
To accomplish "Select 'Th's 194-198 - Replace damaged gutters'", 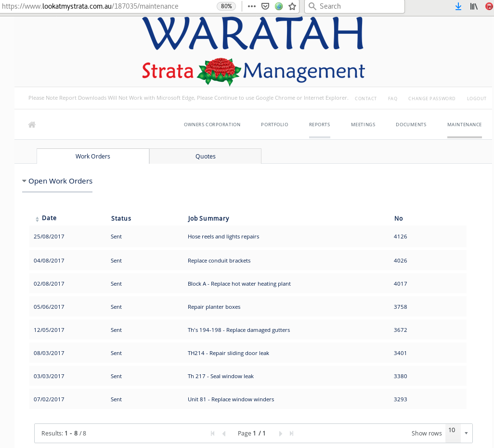I will click(239, 330).
